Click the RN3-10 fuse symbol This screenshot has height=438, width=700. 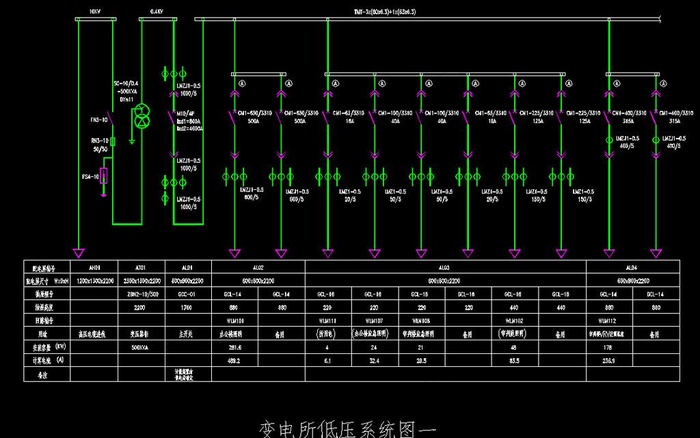pyautogui.click(x=112, y=142)
